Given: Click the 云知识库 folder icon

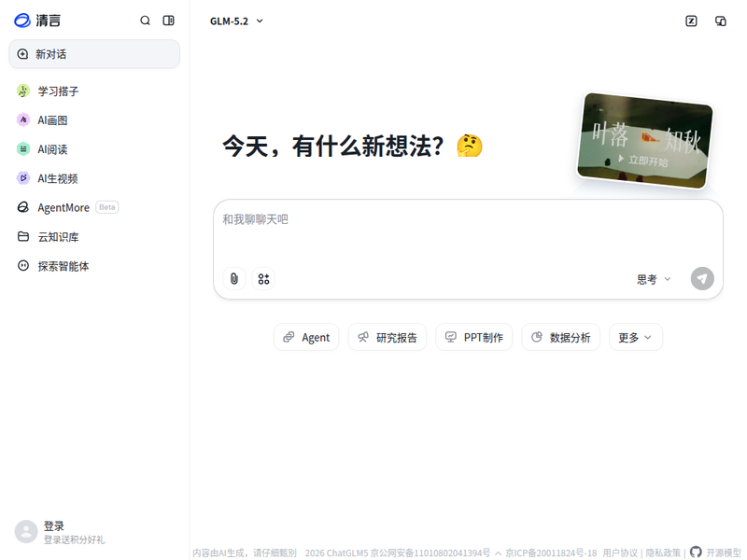Looking at the screenshot, I should (x=22, y=236).
